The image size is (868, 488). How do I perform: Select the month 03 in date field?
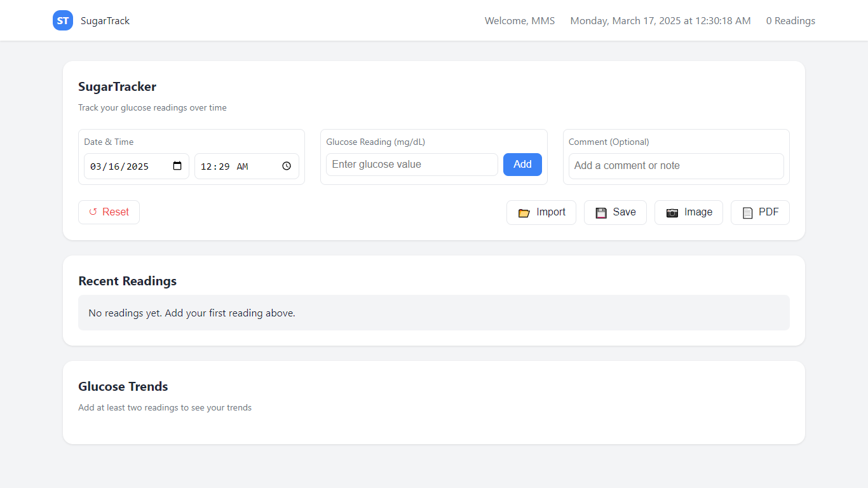(96, 166)
